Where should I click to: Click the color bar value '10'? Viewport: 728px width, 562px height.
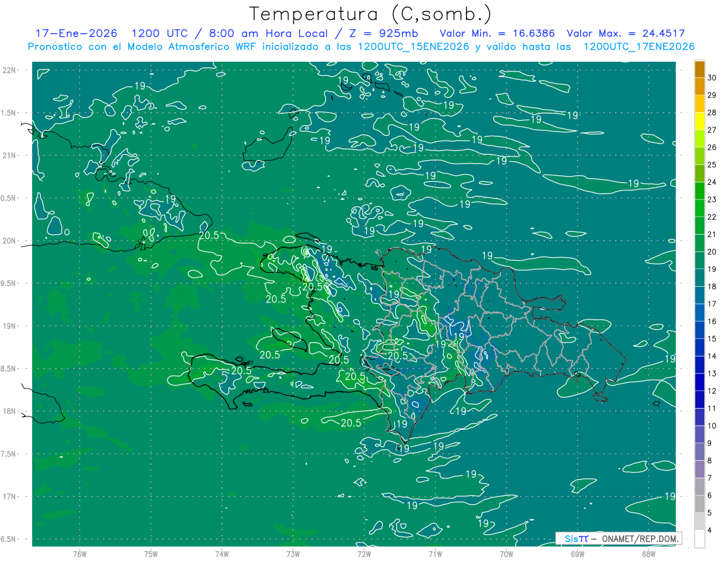pos(712,426)
